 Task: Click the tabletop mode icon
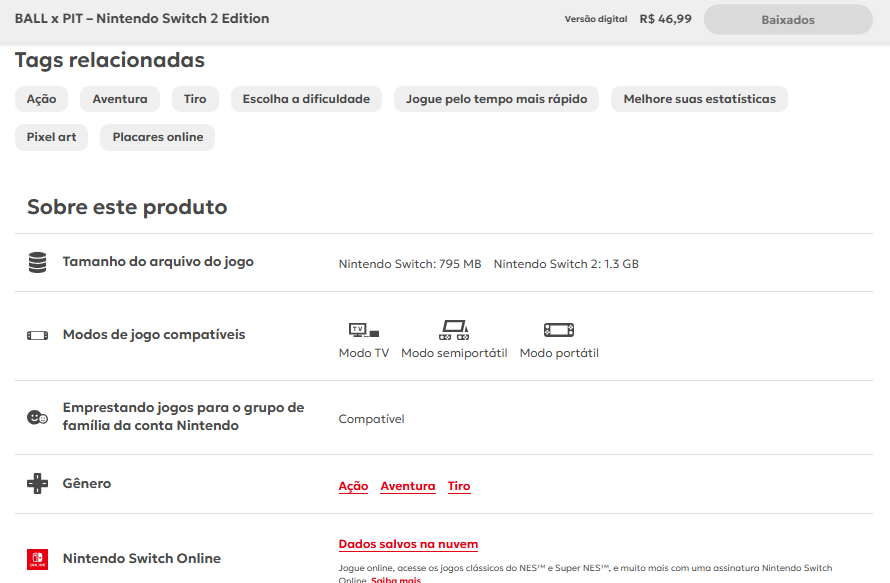point(454,329)
